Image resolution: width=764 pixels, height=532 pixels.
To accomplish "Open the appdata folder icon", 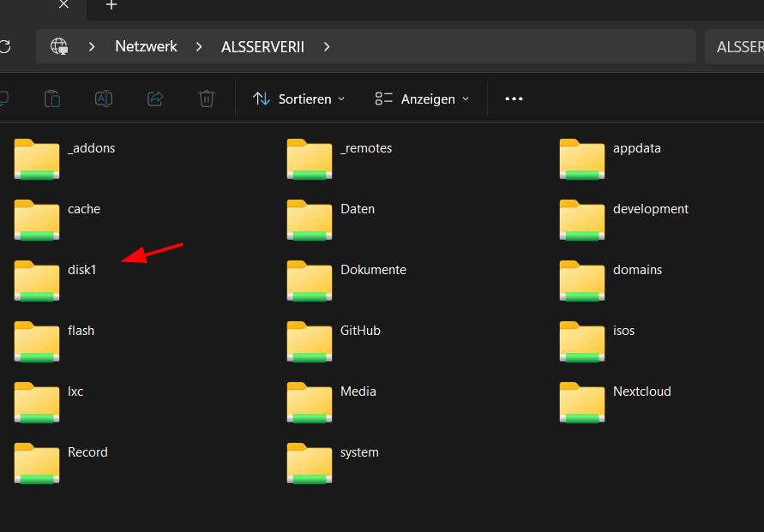I will point(582,159).
